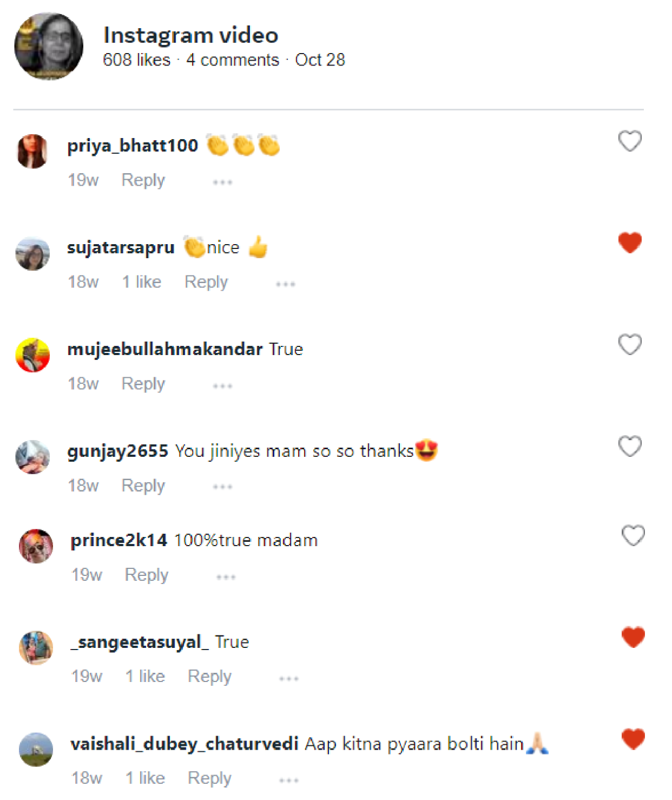Remove like from _sangeetasuyal_ comment heart
This screenshot has height=800, width=672.
(633, 637)
